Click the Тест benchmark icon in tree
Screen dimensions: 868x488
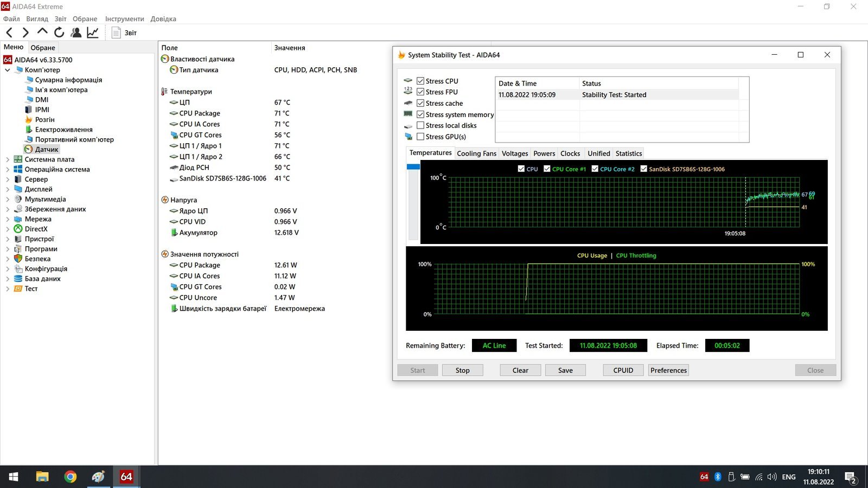(x=18, y=288)
